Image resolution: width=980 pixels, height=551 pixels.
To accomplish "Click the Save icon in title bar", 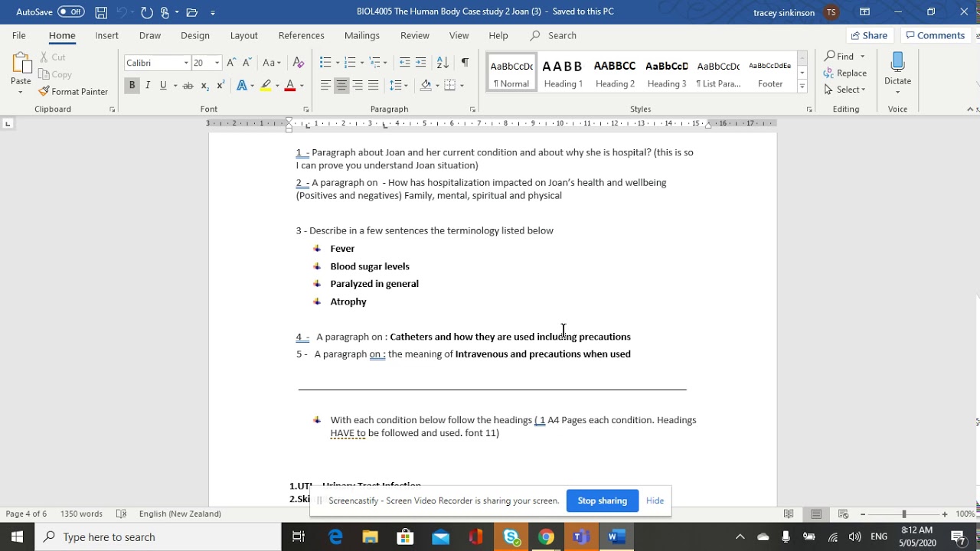I will tap(101, 12).
